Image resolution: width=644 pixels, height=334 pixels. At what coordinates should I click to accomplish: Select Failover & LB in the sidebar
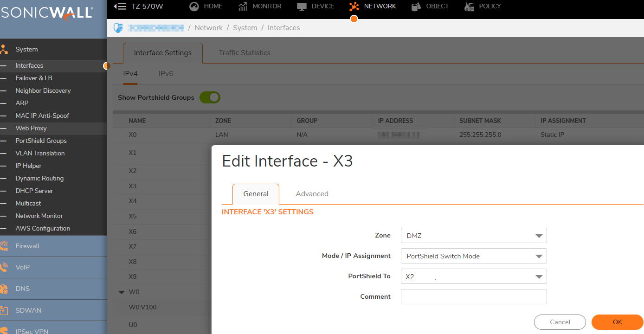pyautogui.click(x=34, y=78)
